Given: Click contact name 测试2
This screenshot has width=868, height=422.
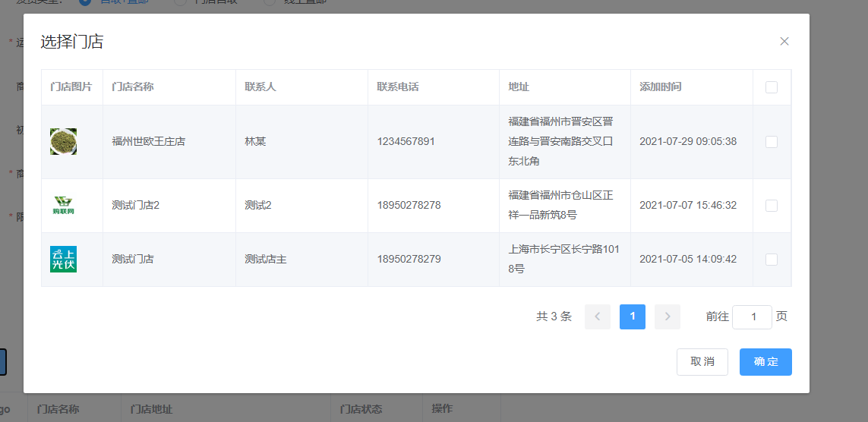Looking at the screenshot, I should 258,205.
